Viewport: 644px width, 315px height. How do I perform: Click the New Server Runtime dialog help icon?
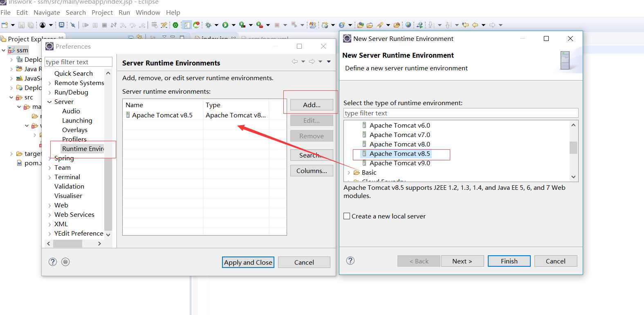tap(350, 261)
